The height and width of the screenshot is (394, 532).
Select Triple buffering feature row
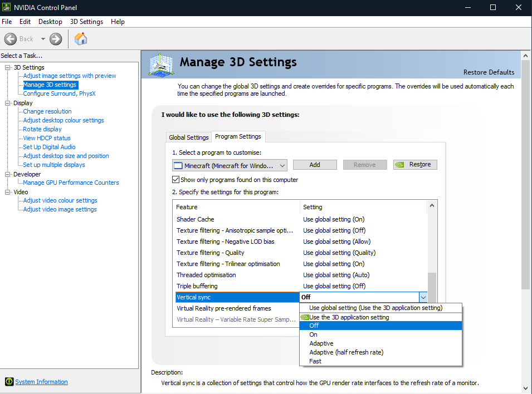pos(300,286)
